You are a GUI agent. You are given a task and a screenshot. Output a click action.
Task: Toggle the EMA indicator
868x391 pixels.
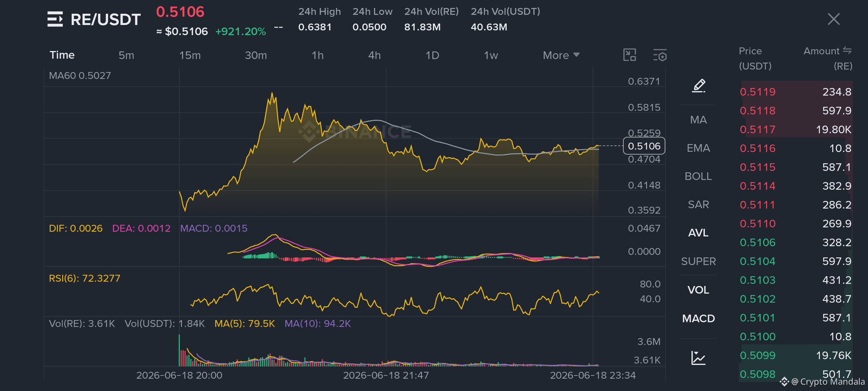698,148
